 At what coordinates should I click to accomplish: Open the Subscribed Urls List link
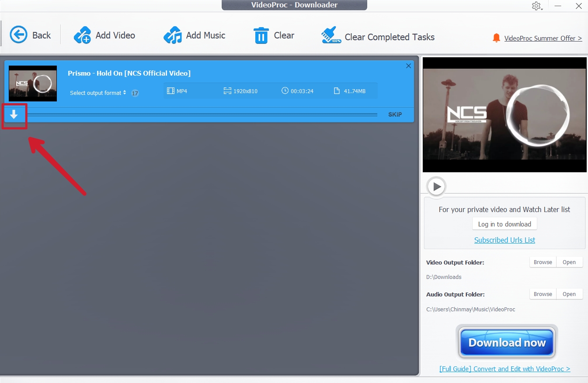[504, 240]
